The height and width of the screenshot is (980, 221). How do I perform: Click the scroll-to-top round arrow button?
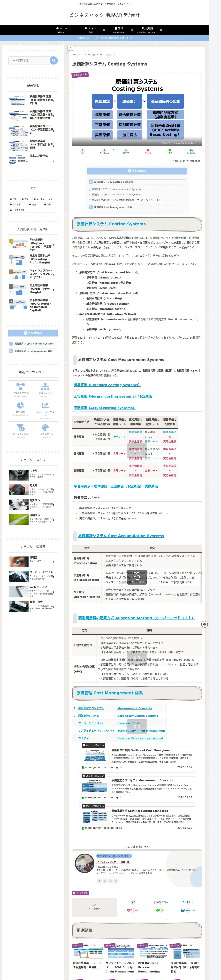pos(205,624)
